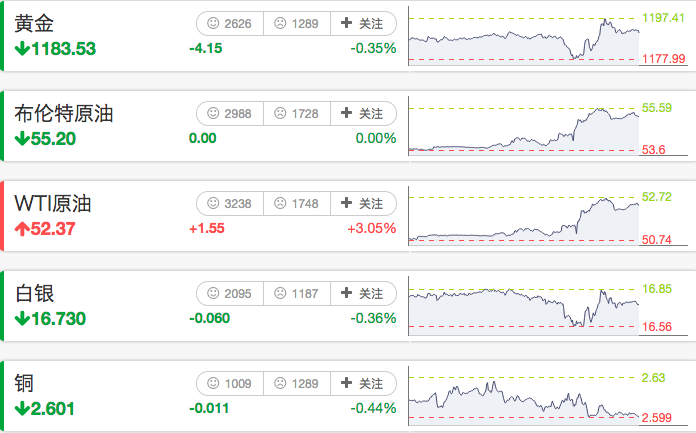This screenshot has width=696, height=433.
Task: Click the smiley vote for 白银
Action: tap(229, 293)
